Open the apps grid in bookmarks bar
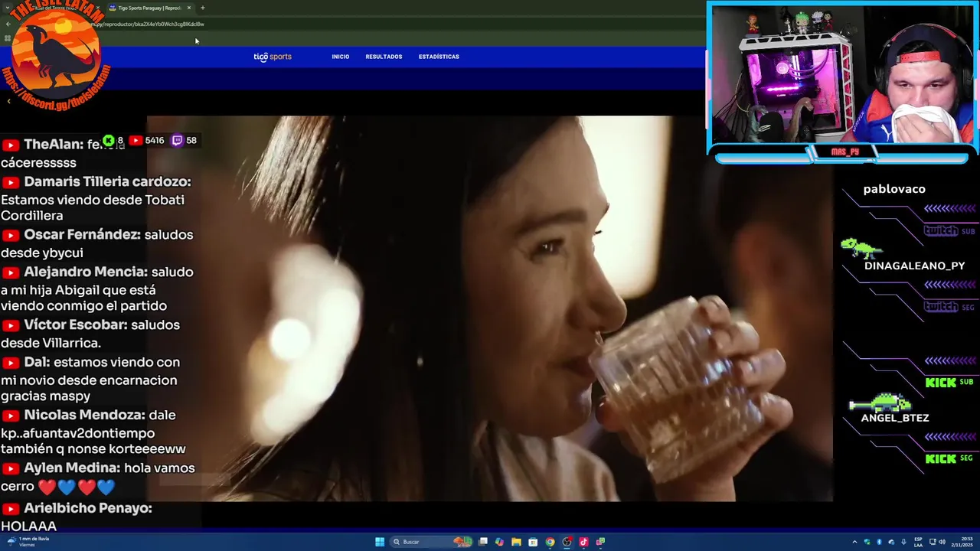Viewport: 980px width, 551px height. (8, 38)
